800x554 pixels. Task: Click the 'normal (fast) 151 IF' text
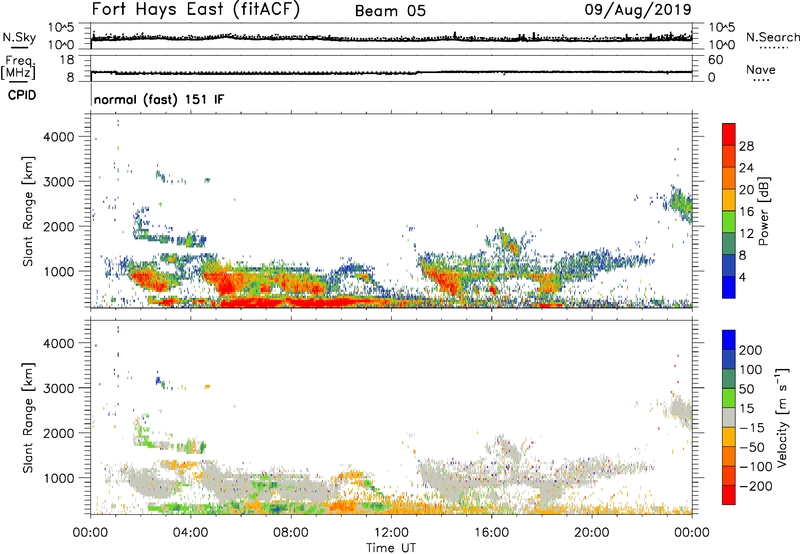click(159, 99)
